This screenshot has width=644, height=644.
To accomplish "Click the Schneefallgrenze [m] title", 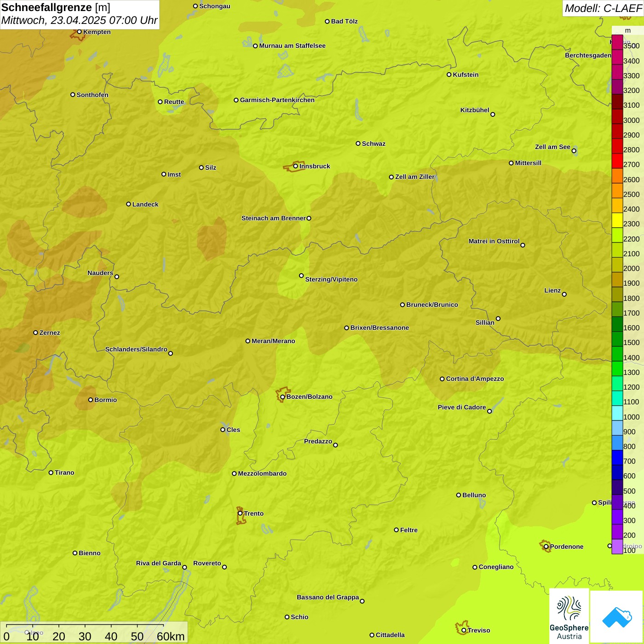I will pyautogui.click(x=56, y=8).
